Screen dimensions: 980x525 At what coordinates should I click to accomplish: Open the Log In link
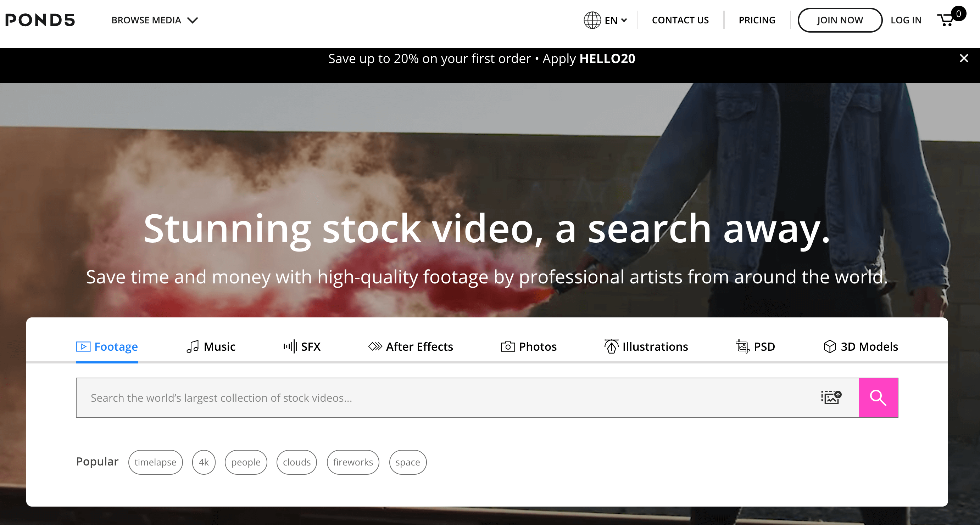point(906,20)
